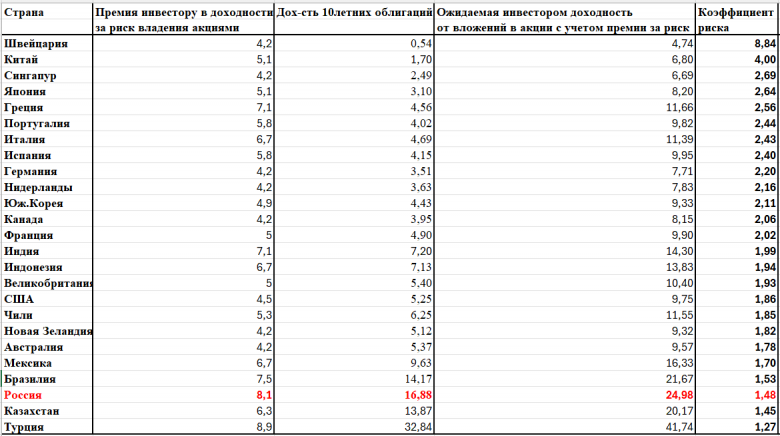Click Greece's expected return 11,66
This screenshot has width=780, height=436.
pyautogui.click(x=680, y=108)
